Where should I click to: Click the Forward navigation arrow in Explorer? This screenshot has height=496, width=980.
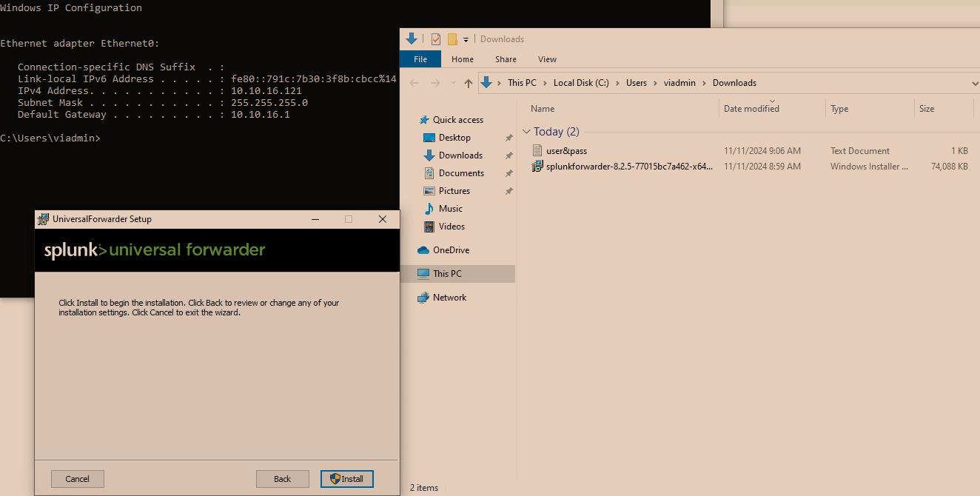(436, 83)
